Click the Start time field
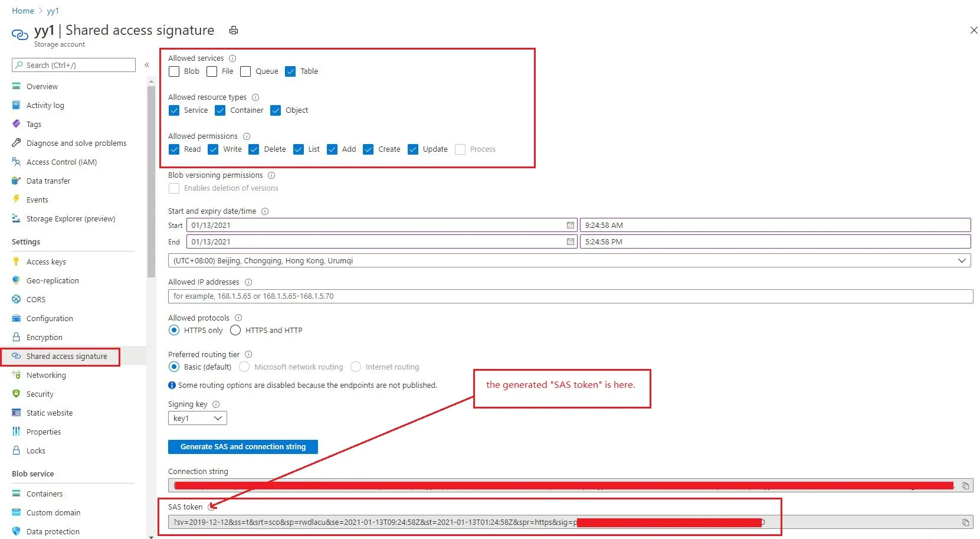Image resolution: width=980 pixels, height=539 pixels. click(775, 225)
